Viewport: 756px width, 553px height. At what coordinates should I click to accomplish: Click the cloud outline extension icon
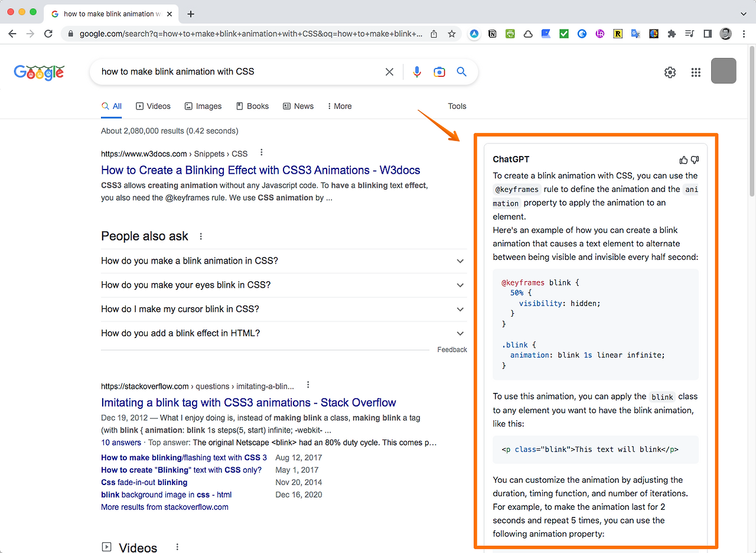tap(528, 34)
